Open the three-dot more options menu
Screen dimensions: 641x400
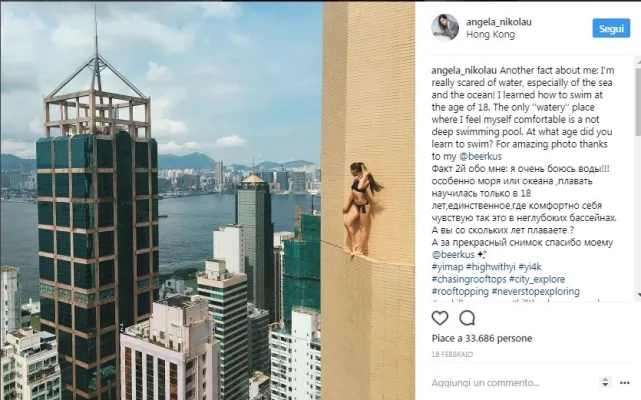624,383
